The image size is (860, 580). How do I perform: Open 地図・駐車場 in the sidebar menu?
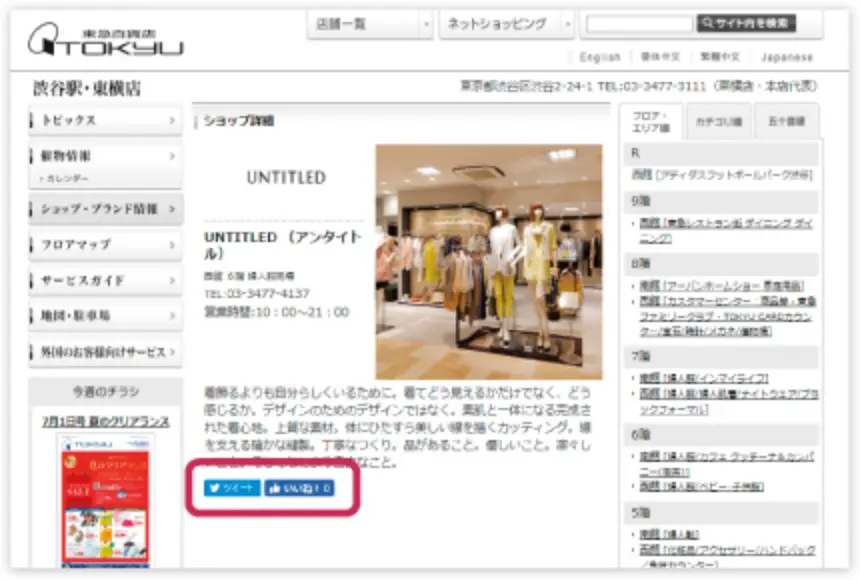(x=105, y=316)
